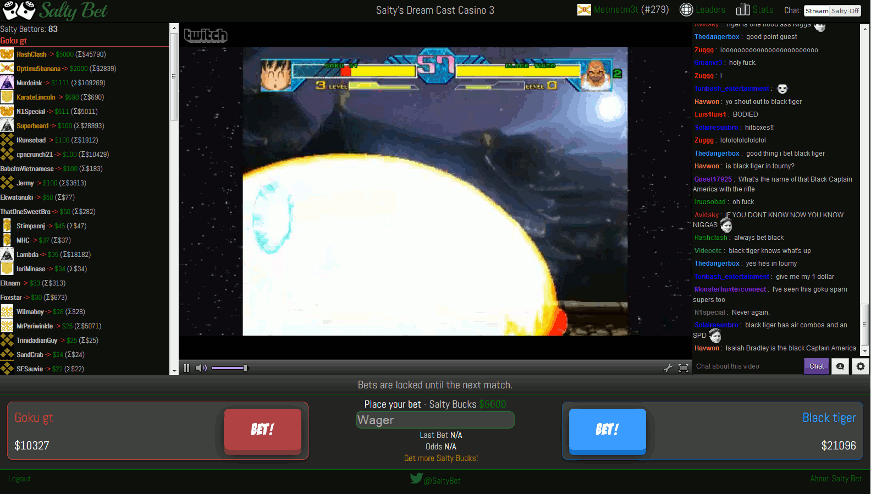This screenshot has width=871, height=494.
Task: Click SFSauvie's gold diamond avatar
Action: [7, 368]
